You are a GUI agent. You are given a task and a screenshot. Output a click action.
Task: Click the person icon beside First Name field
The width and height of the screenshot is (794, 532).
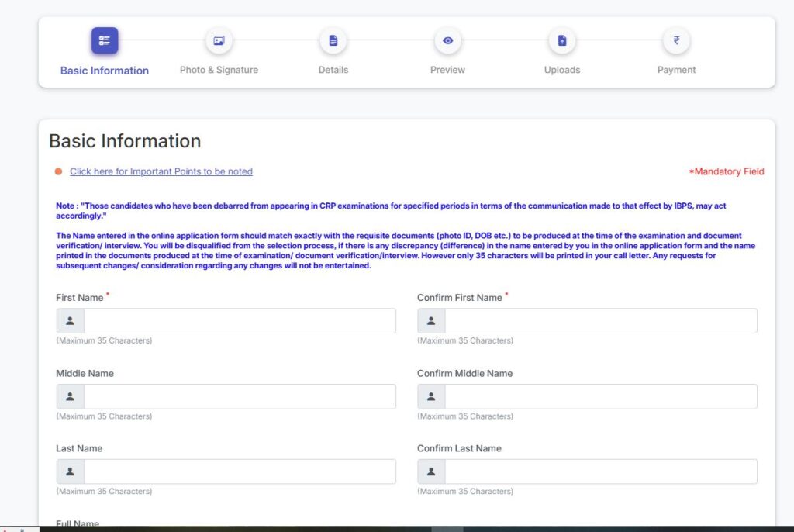[x=70, y=321]
